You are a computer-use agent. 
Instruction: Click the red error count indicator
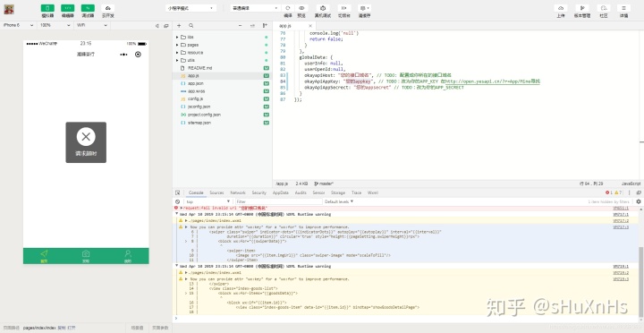[x=609, y=192]
